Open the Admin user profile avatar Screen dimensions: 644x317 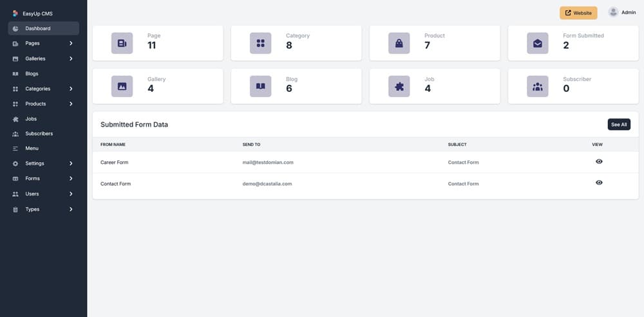pyautogui.click(x=613, y=12)
